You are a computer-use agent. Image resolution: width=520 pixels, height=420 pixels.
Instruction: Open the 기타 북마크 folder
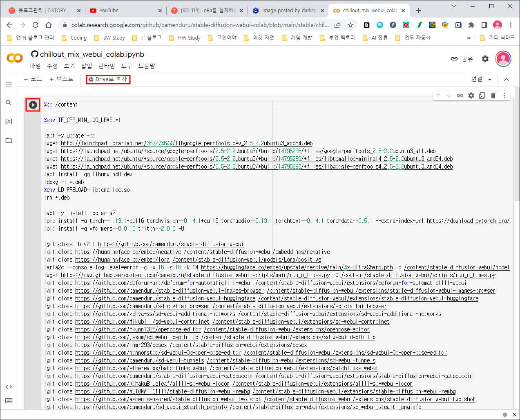coord(498,38)
